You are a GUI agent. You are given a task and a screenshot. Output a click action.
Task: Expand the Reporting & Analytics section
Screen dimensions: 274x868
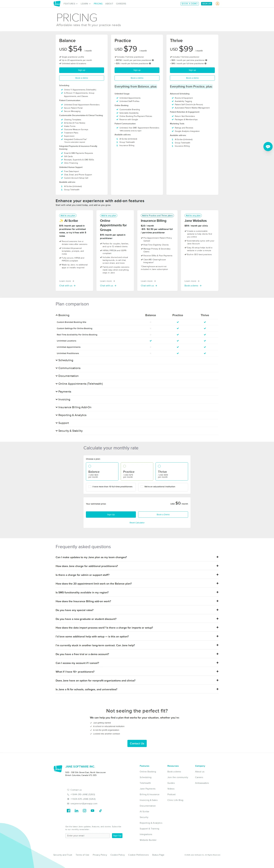[71, 415]
